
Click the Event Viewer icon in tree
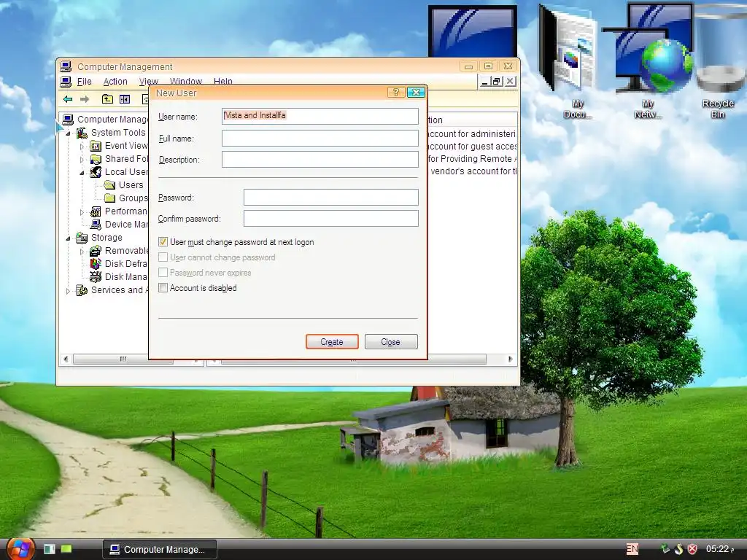(x=96, y=146)
